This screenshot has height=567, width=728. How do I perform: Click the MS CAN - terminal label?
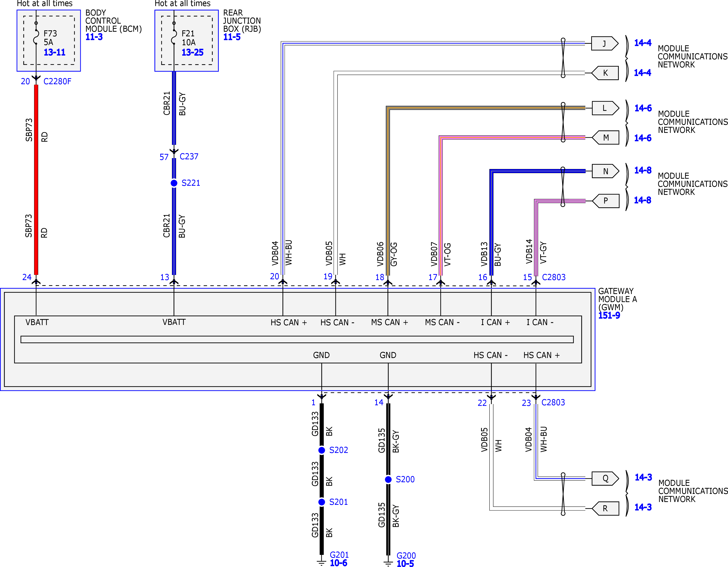[442, 322]
